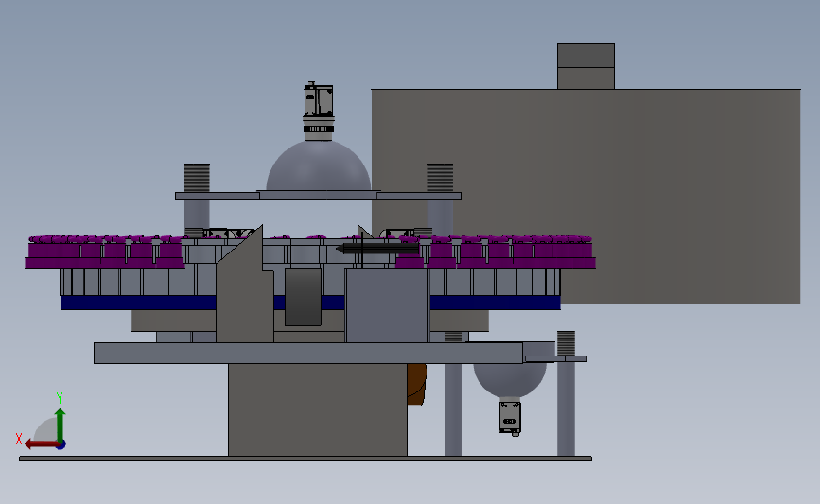Select the left threaded post on the top plate
This screenshot has width=820, height=504.
coord(197,178)
